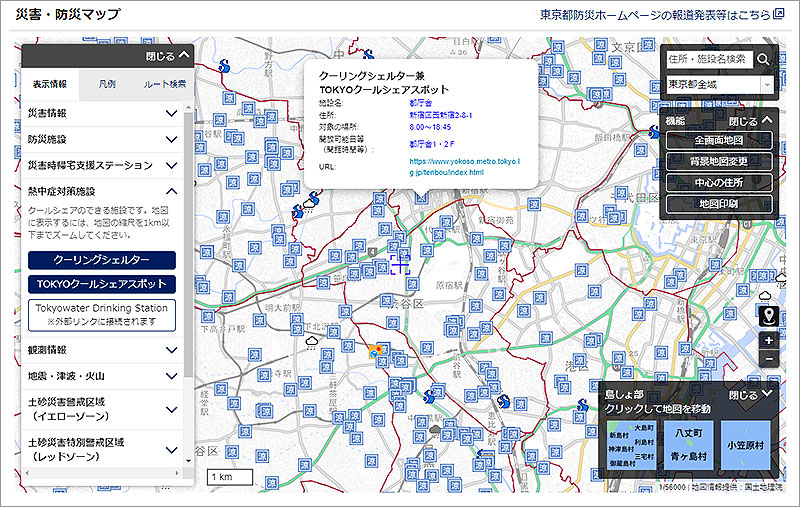The height and width of the screenshot is (507, 800).
Task: Zoom in with the plus button
Action: (x=768, y=339)
